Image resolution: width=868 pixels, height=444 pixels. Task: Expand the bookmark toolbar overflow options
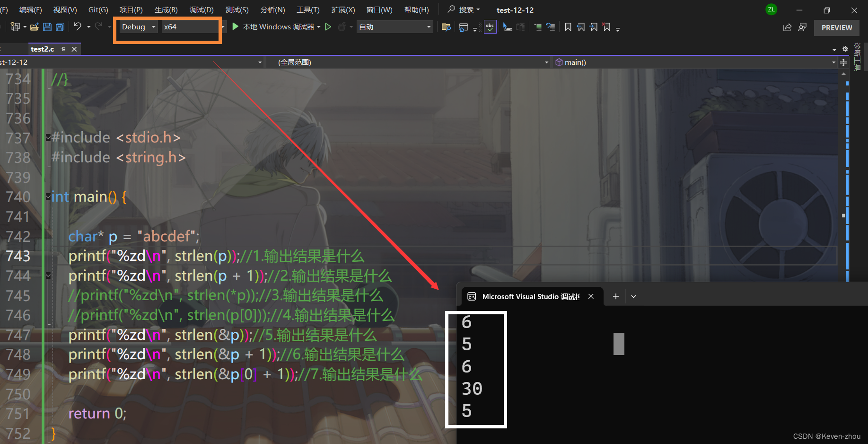click(618, 29)
